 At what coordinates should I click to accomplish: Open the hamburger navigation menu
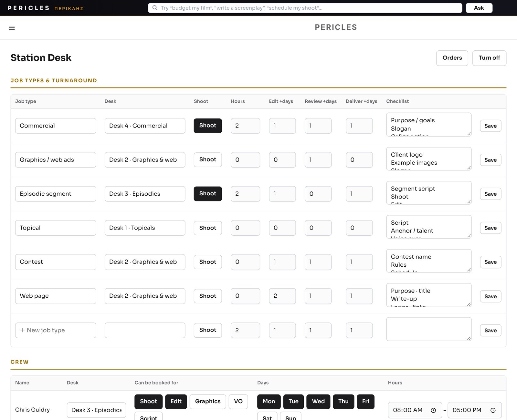[12, 28]
